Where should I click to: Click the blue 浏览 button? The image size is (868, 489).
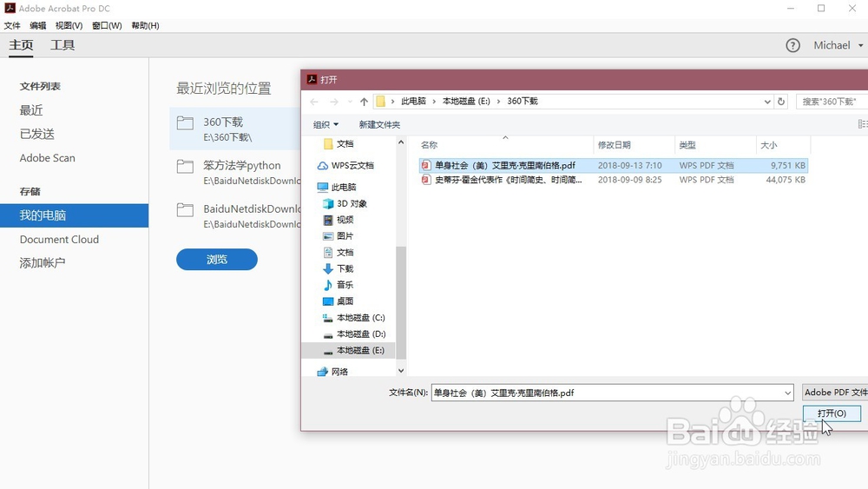coord(217,259)
